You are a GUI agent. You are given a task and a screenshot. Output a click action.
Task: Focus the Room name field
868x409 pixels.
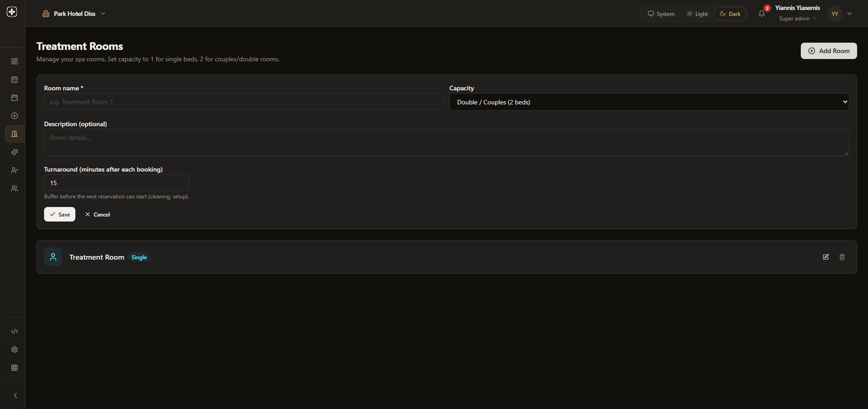(244, 102)
